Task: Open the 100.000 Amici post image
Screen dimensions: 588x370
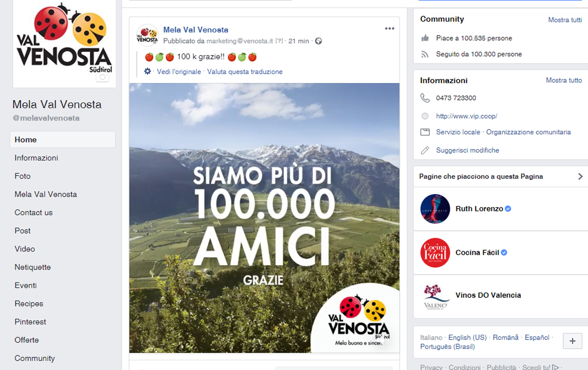Action: [264, 218]
